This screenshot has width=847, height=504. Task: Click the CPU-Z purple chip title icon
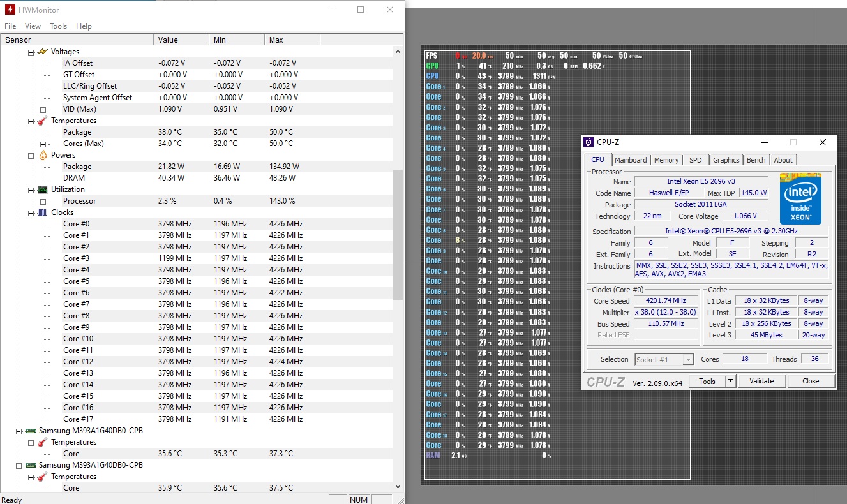pyautogui.click(x=588, y=142)
